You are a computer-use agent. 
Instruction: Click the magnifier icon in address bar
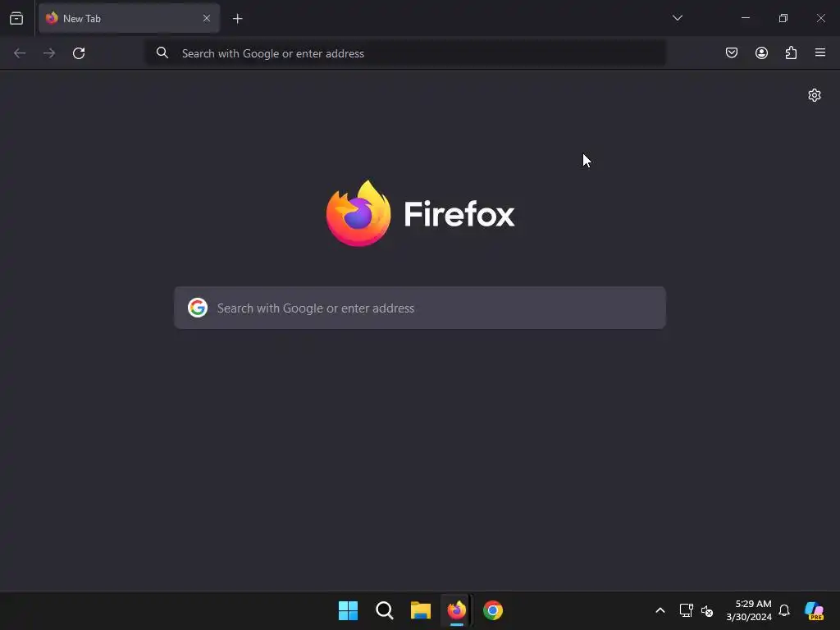(x=162, y=52)
